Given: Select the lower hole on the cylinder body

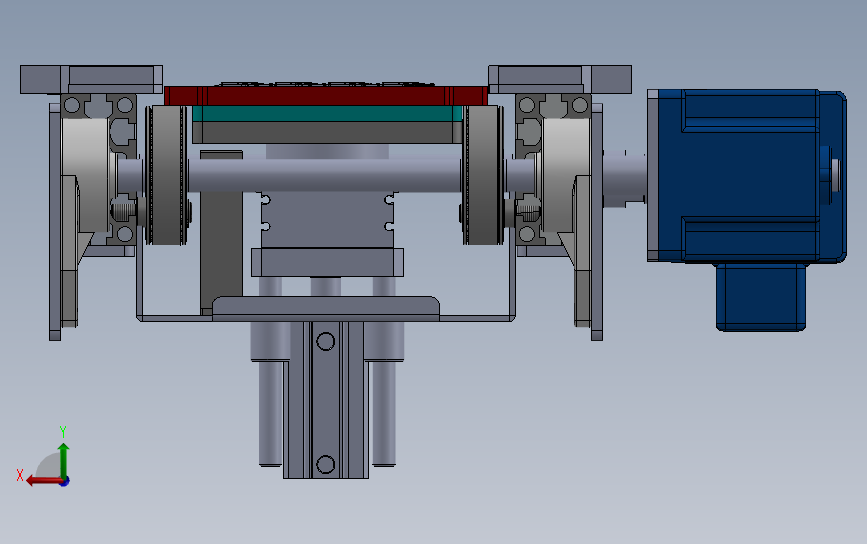Looking at the screenshot, I should click(326, 464).
